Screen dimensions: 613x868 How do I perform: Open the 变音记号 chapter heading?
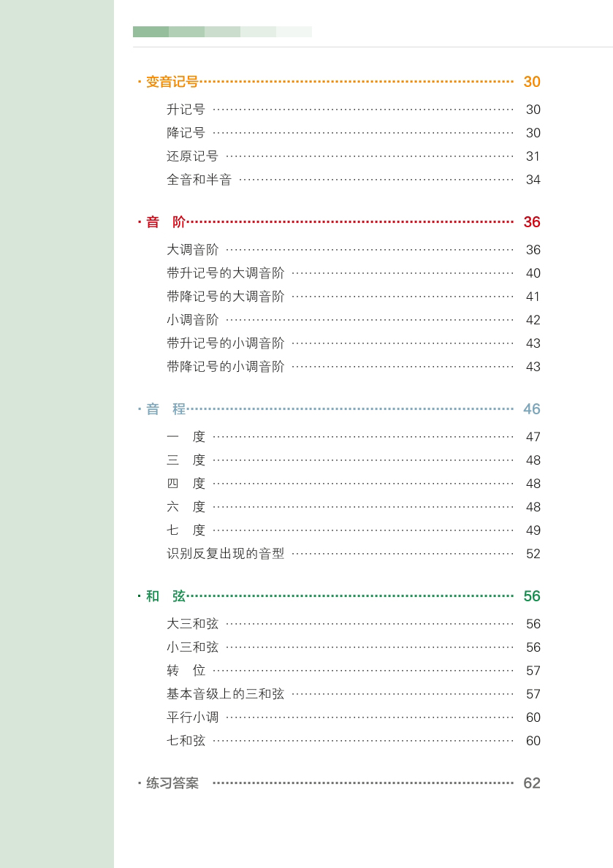[x=172, y=82]
